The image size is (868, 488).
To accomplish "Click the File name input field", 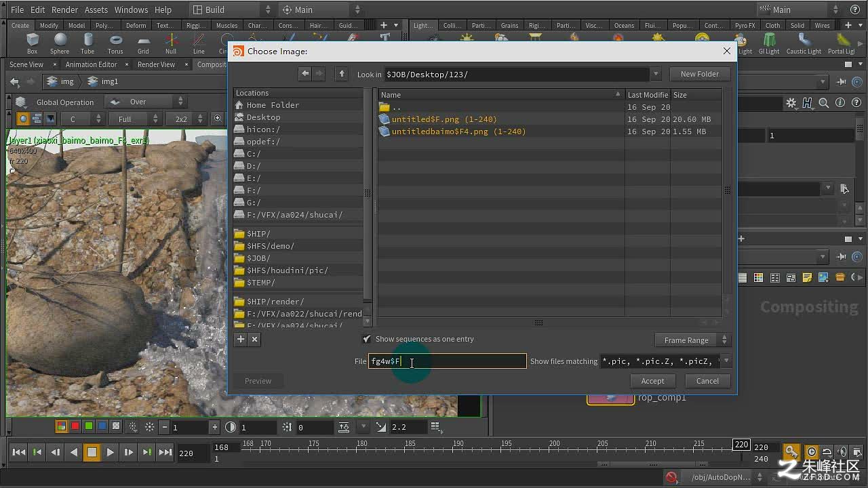I will click(447, 361).
